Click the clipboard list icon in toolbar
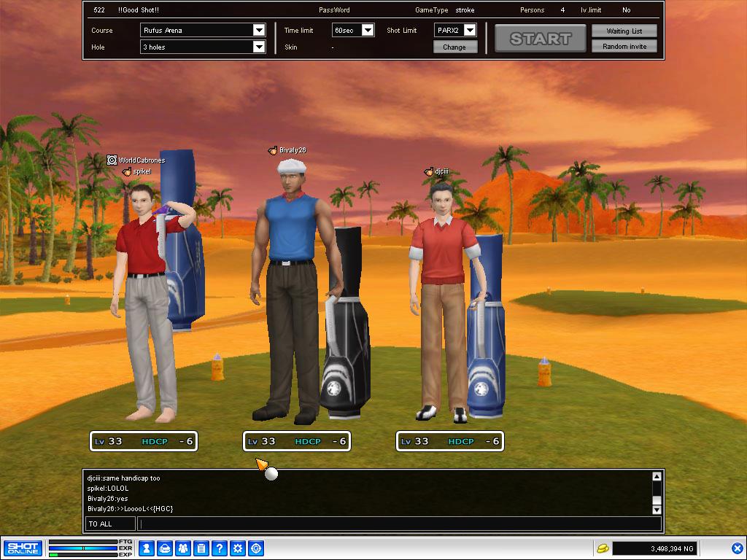The height and width of the screenshot is (560, 747). [x=201, y=548]
